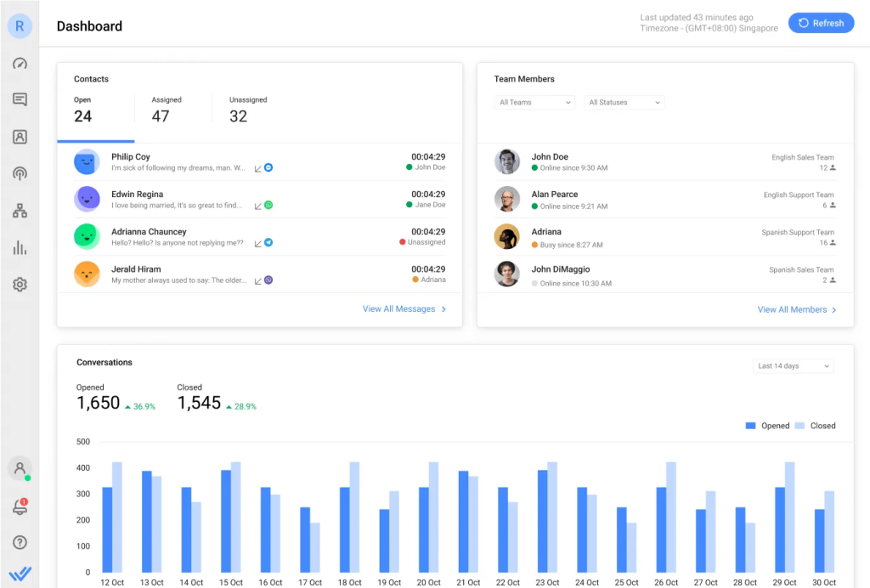Screen dimensions: 870x588
Task: Click the user status avatar in sidebar
Action: point(20,468)
